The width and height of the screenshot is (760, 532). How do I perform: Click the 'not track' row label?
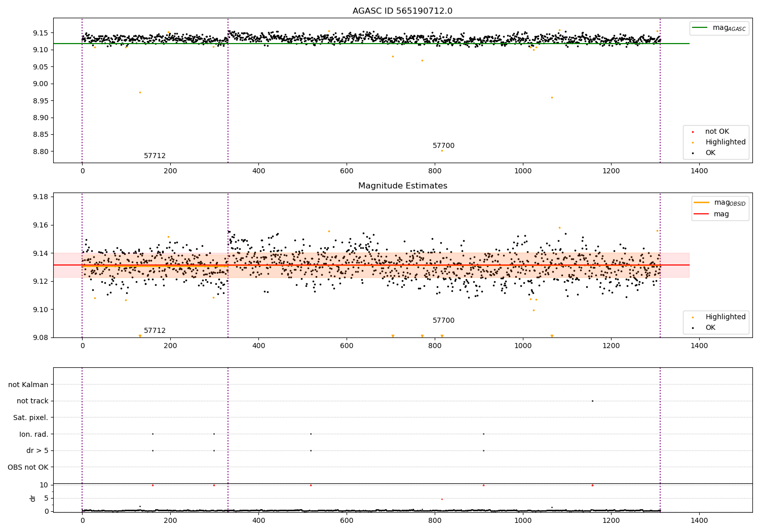coord(32,401)
